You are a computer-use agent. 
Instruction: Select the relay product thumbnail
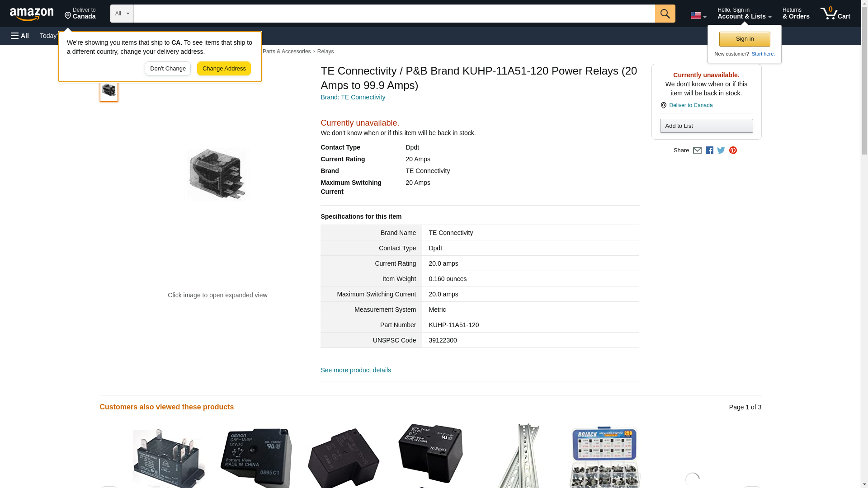[x=109, y=90]
